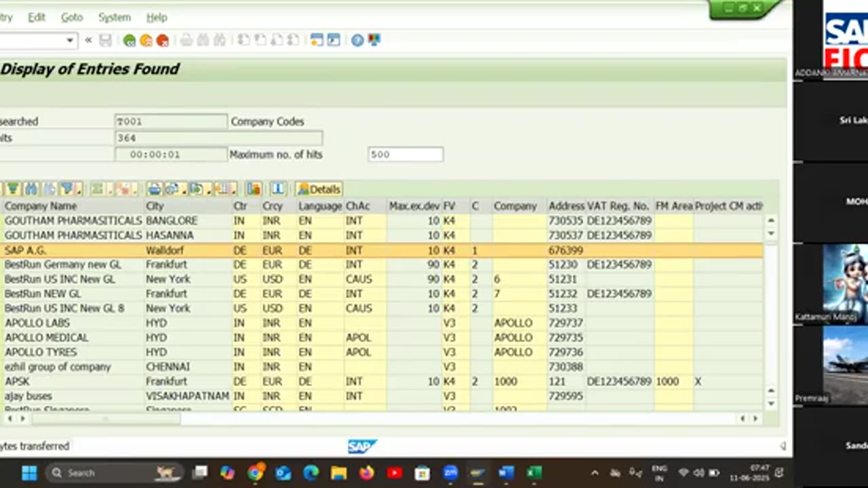Click the Details button
868x488 pixels.
tap(319, 189)
